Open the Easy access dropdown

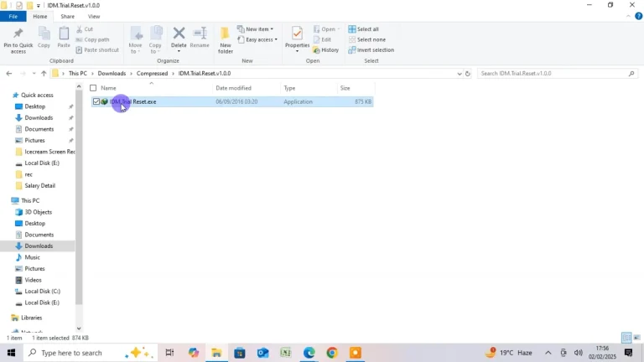coord(257,39)
